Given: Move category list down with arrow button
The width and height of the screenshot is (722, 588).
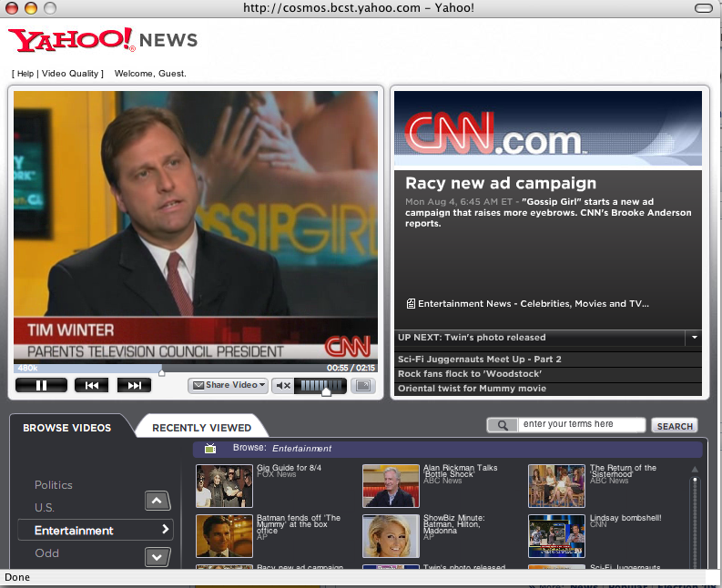Looking at the screenshot, I should tap(158, 557).
